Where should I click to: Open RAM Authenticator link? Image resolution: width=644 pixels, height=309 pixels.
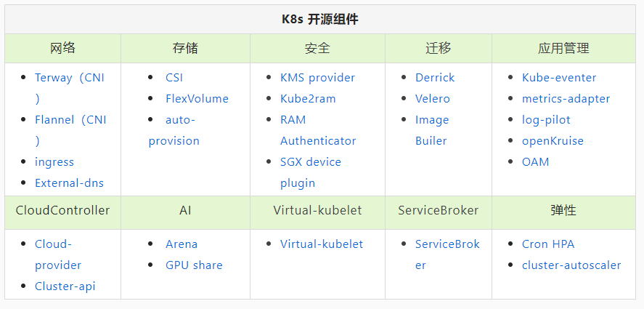(318, 130)
